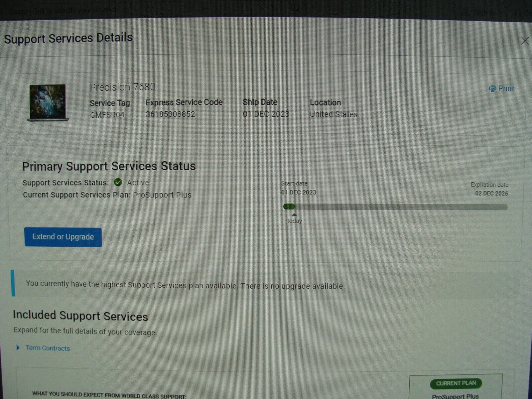Select the express service code 36185308852
Screen dimensions: 532x399
[x=170, y=114]
